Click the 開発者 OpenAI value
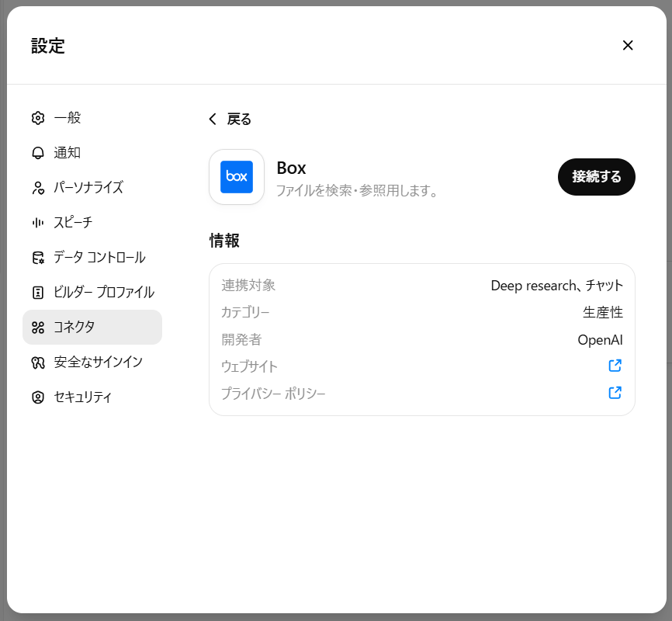 pyautogui.click(x=600, y=340)
